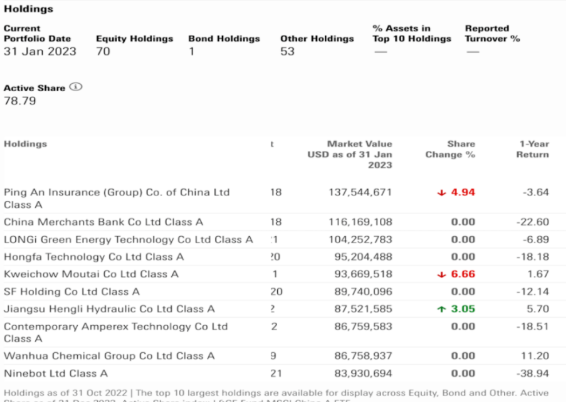Screen dimensions: 566x402
Task: Select market value 86,759,583
Action: pos(363,326)
